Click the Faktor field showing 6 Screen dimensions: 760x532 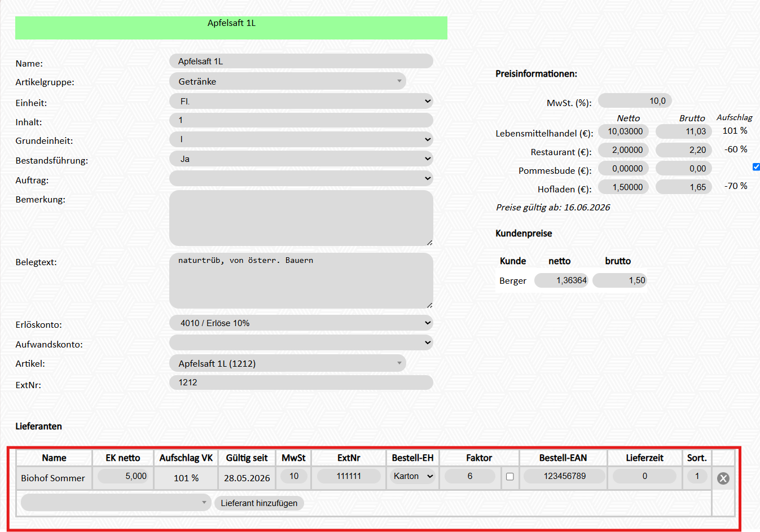(470, 476)
